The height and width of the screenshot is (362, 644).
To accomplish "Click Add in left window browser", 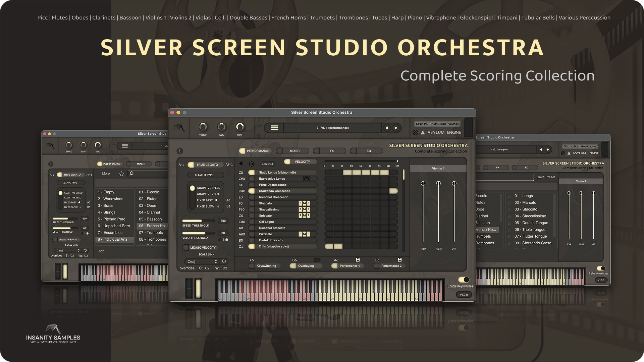I will 101,251.
